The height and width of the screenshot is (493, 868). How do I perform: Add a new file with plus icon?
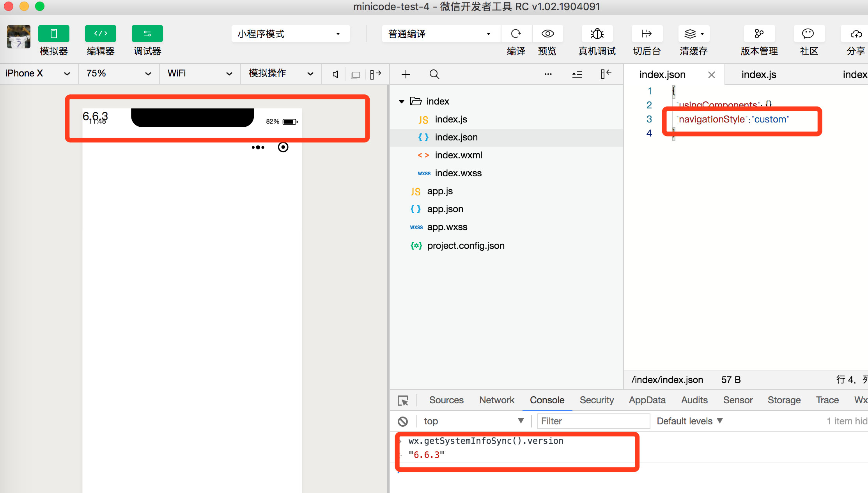pyautogui.click(x=406, y=74)
